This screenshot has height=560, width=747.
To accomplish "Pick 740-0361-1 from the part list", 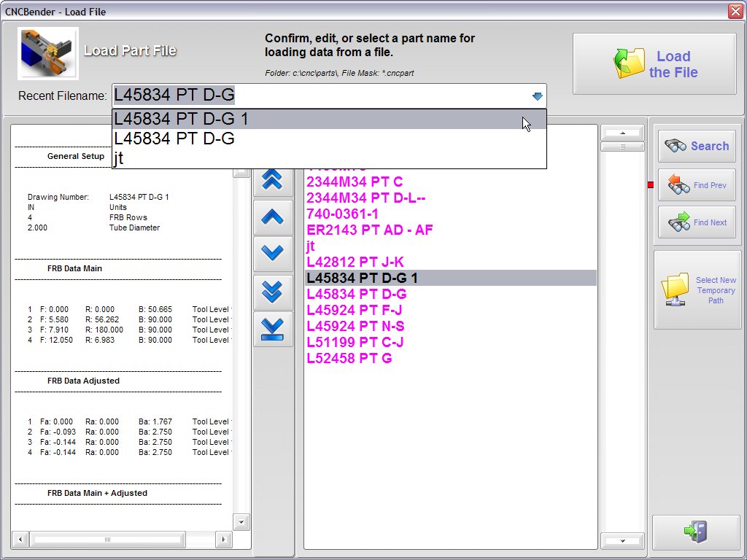I will [342, 214].
